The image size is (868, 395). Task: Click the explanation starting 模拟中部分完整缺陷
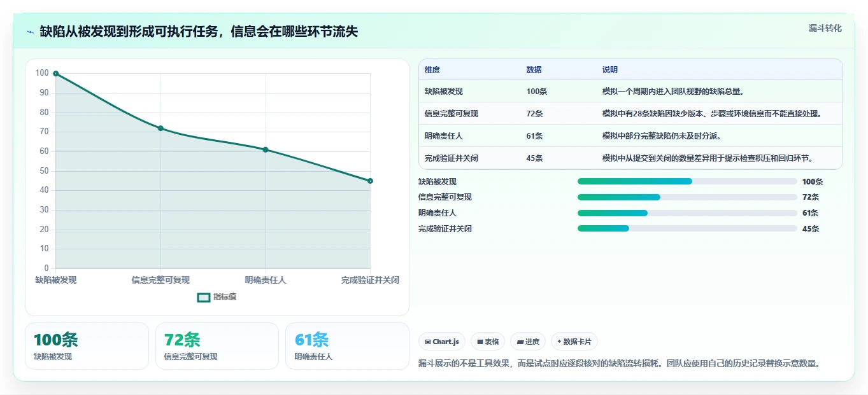pyautogui.click(x=662, y=136)
